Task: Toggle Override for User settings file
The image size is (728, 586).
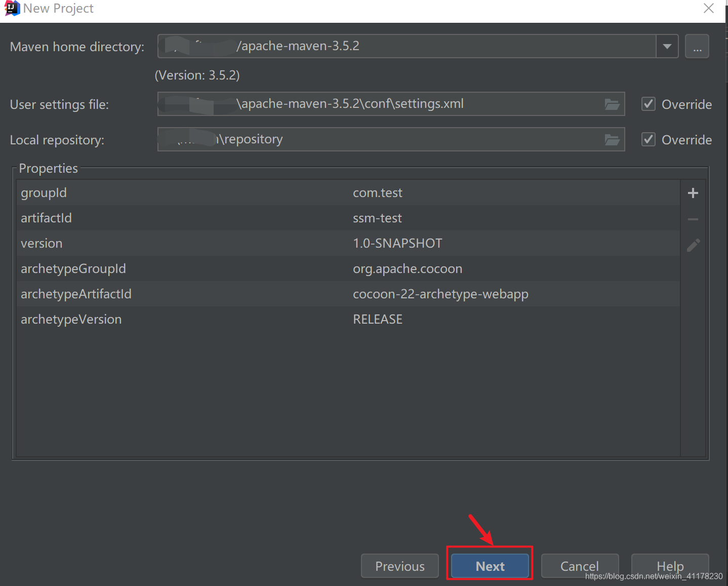Action: click(649, 104)
